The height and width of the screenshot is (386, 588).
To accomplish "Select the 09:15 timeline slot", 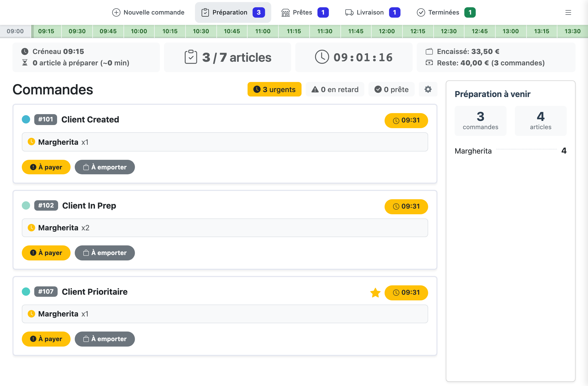I will pos(46,31).
